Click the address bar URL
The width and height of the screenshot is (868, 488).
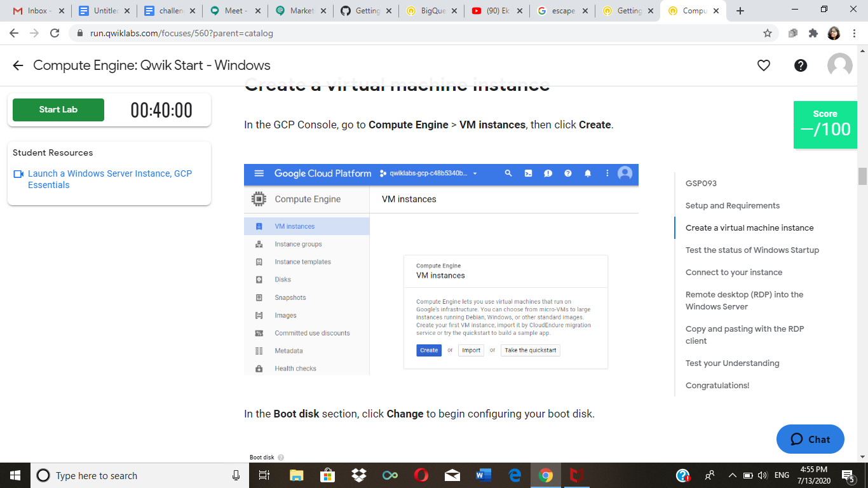pos(182,33)
